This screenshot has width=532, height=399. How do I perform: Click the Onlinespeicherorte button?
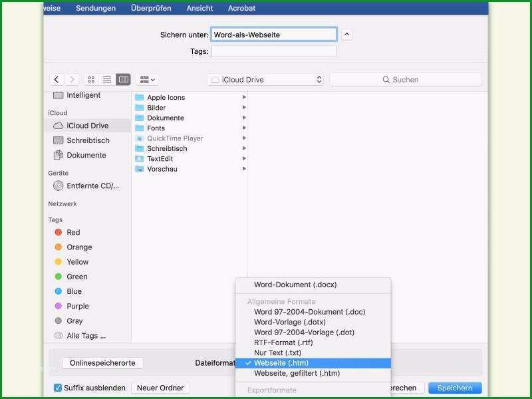(x=102, y=363)
